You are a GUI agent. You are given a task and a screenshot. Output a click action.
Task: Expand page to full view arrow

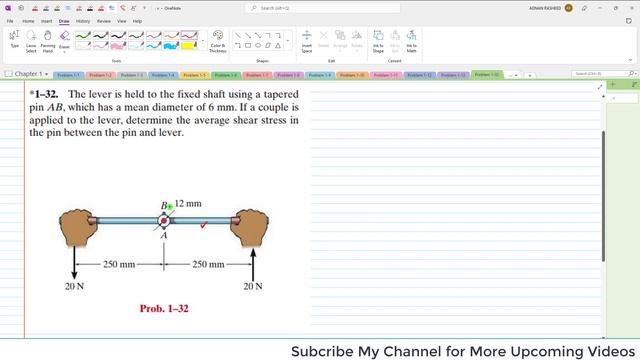600,87
